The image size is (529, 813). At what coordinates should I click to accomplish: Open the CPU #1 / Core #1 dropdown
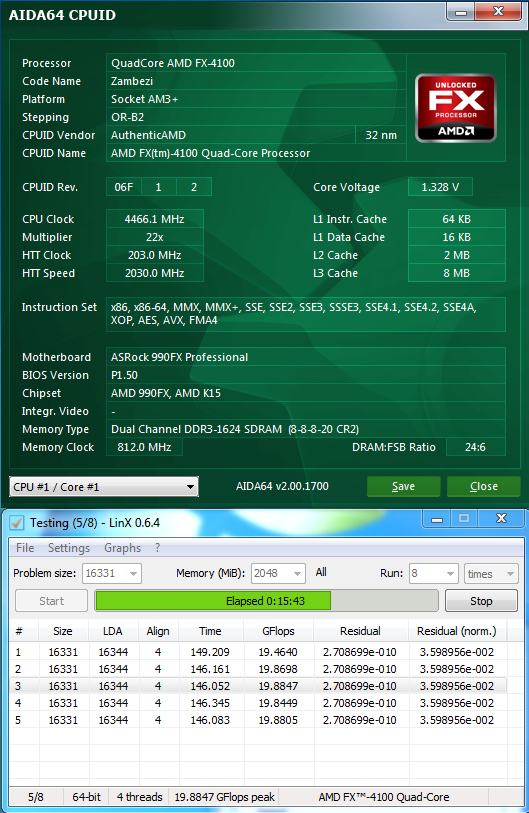tap(104, 487)
